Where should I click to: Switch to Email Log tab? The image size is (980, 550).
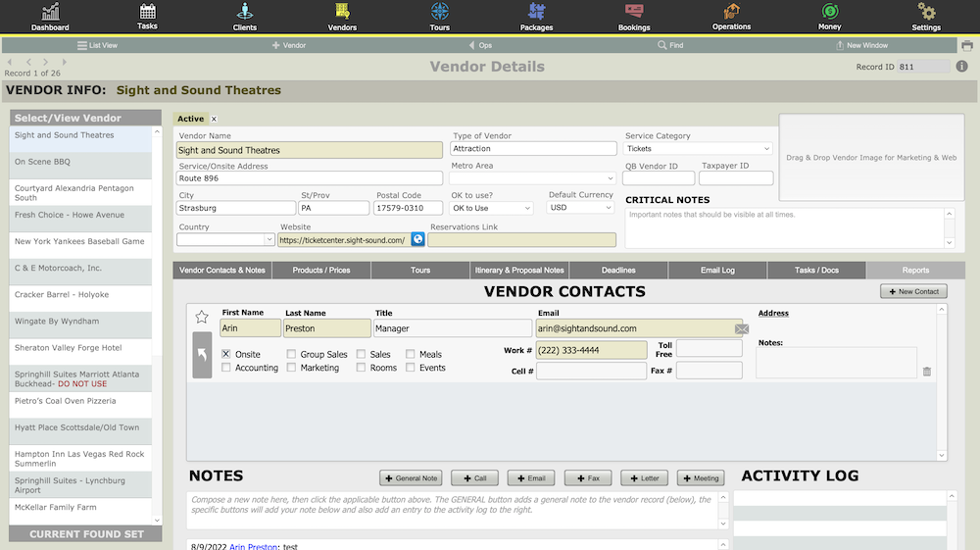click(717, 270)
